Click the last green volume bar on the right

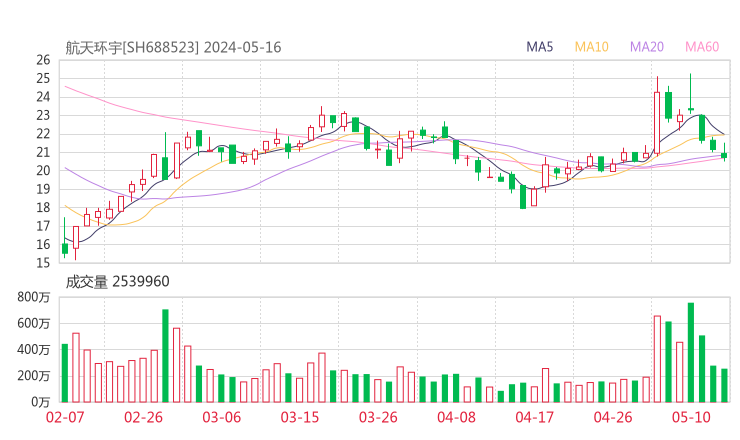click(724, 386)
